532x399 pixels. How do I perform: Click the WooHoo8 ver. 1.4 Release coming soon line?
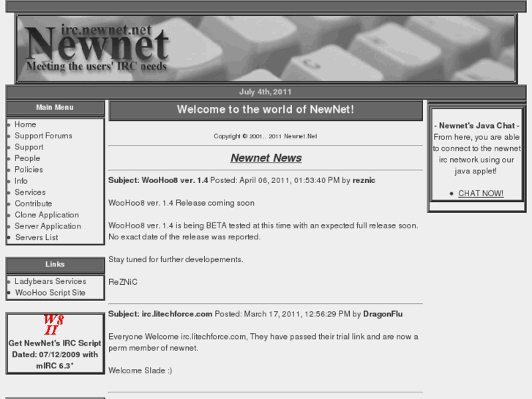click(x=181, y=203)
